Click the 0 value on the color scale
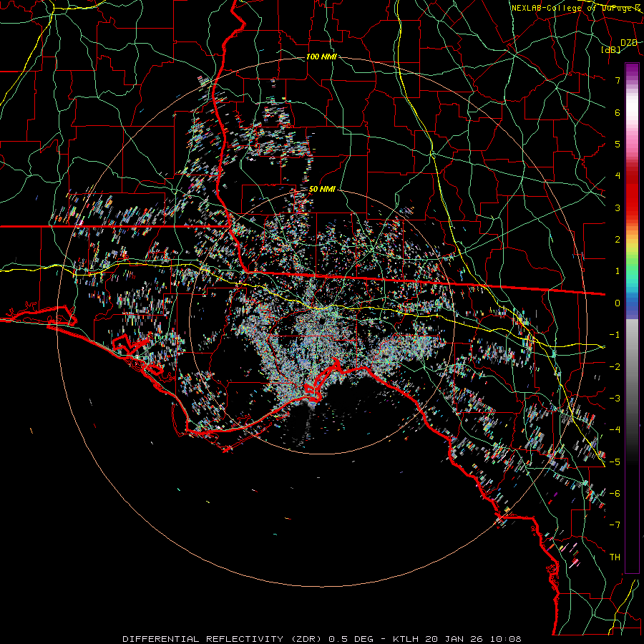Screen dimensions: 644x644 (x=618, y=303)
